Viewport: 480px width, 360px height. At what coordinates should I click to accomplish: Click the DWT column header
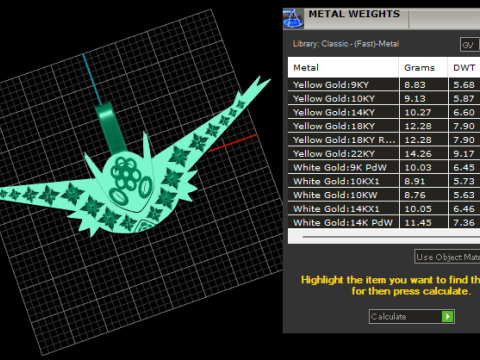[x=464, y=68]
